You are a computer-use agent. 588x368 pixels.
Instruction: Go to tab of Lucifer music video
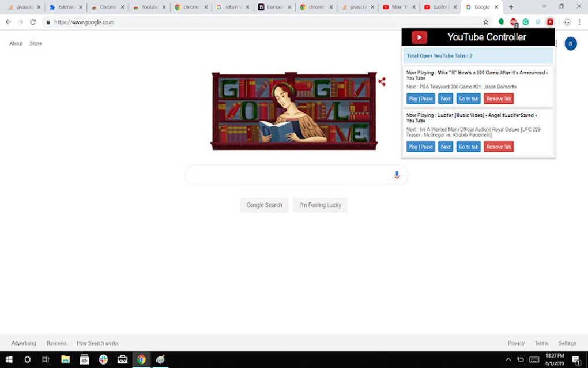(468, 147)
